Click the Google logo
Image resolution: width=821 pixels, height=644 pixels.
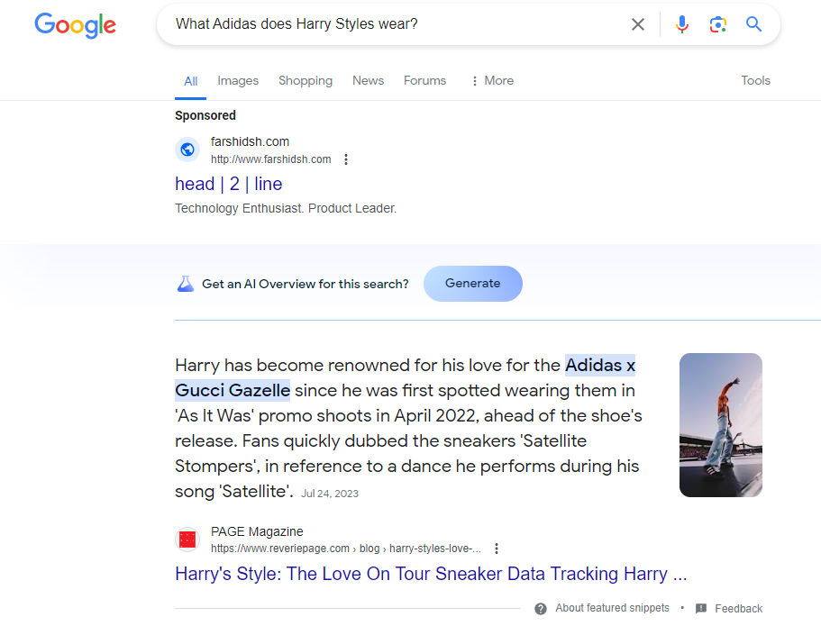coord(76,24)
